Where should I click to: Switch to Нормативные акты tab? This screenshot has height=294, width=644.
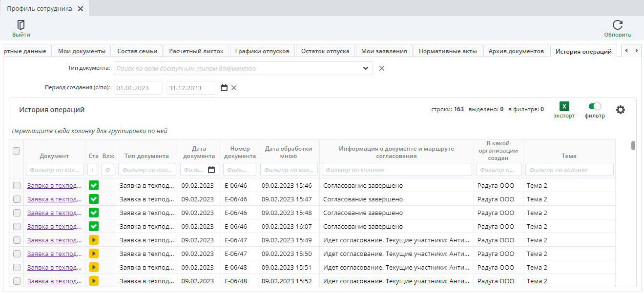(448, 51)
